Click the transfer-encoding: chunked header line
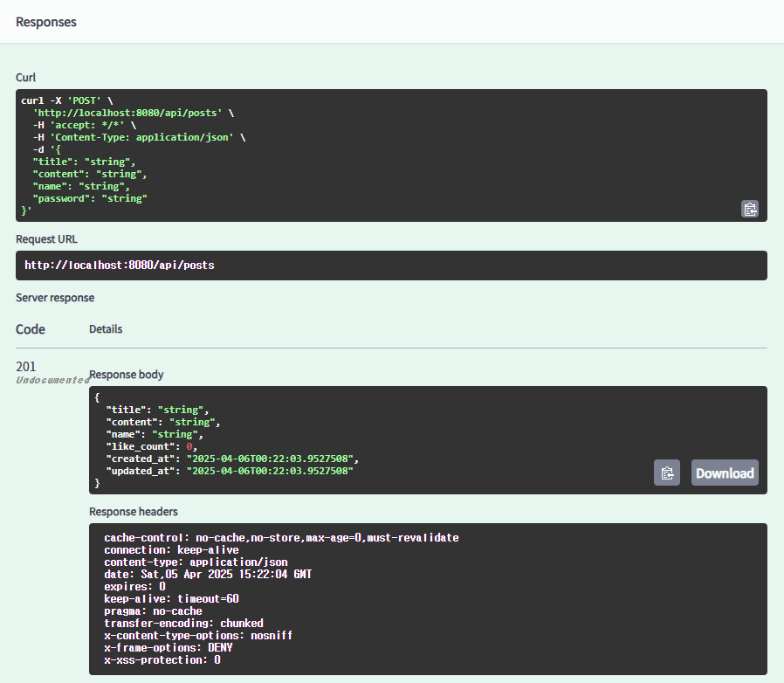784x683 pixels. [183, 624]
